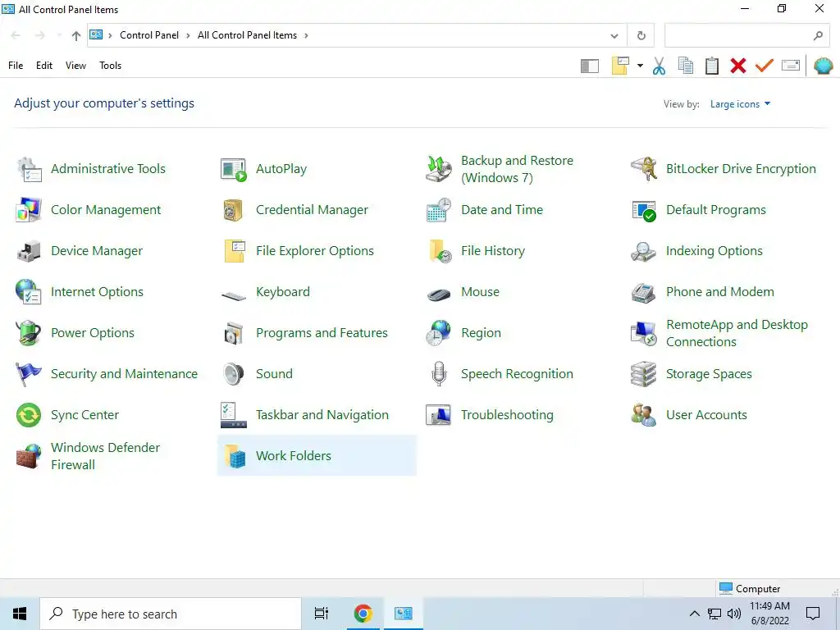
Task: Click the User Accounts link
Action: pos(706,415)
